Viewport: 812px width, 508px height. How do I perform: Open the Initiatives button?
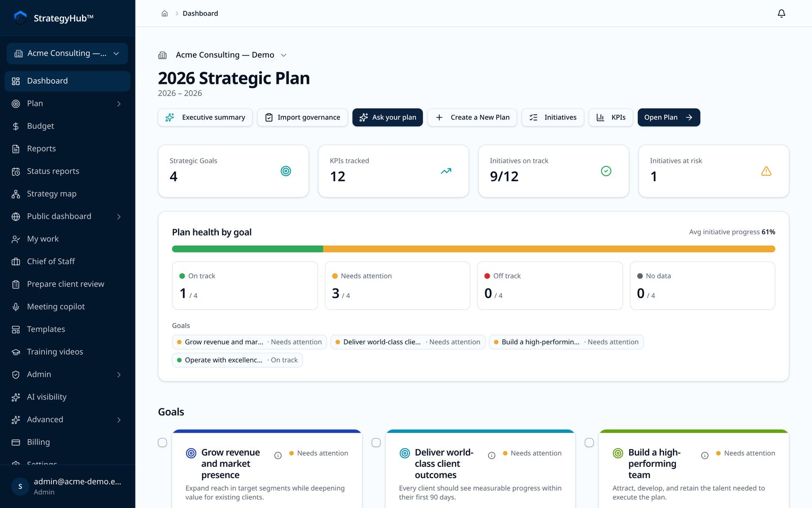pyautogui.click(x=553, y=117)
